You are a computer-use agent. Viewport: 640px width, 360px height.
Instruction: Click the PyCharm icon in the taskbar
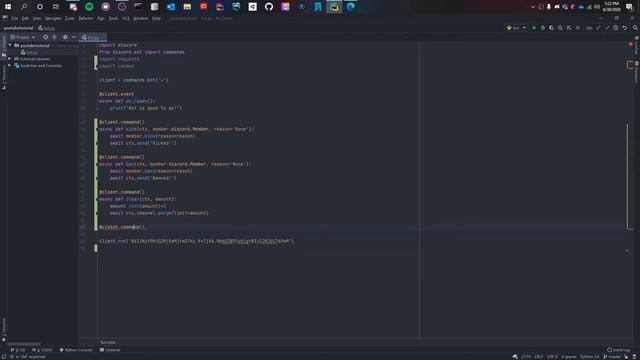[x=334, y=7]
